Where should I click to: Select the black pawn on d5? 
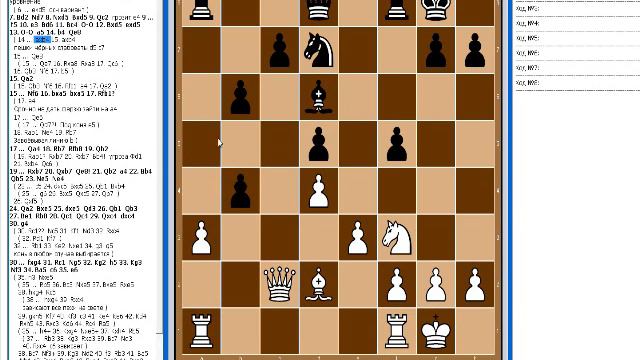(318, 144)
